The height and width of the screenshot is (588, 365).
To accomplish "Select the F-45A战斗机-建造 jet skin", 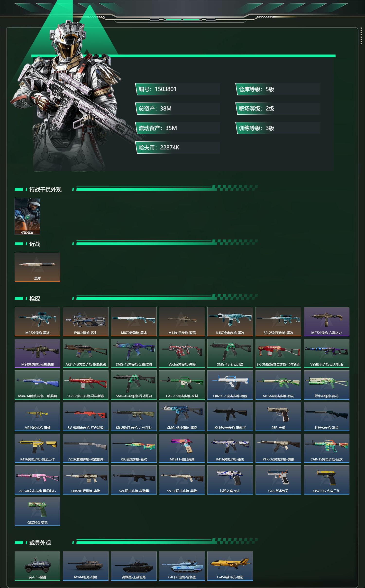I will click(230, 566).
